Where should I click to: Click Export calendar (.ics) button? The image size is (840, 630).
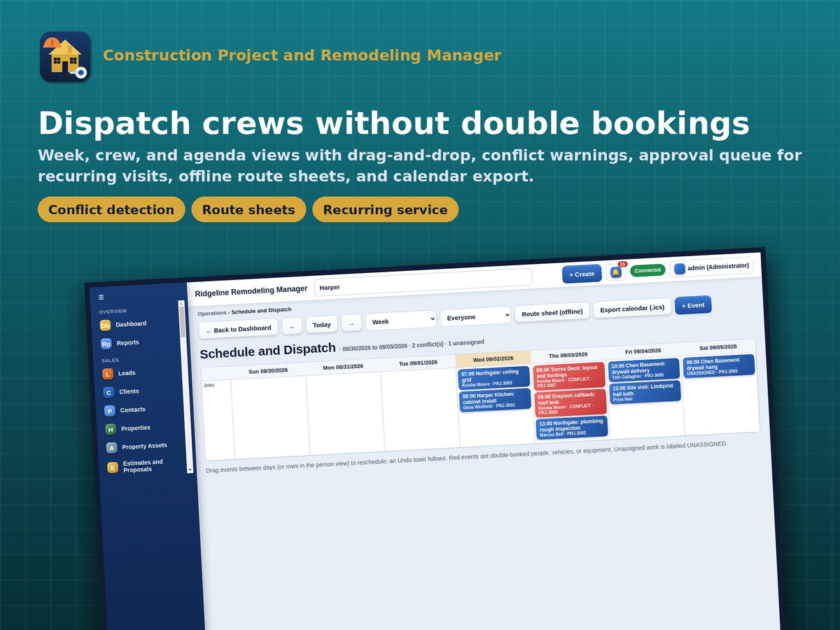632,309
